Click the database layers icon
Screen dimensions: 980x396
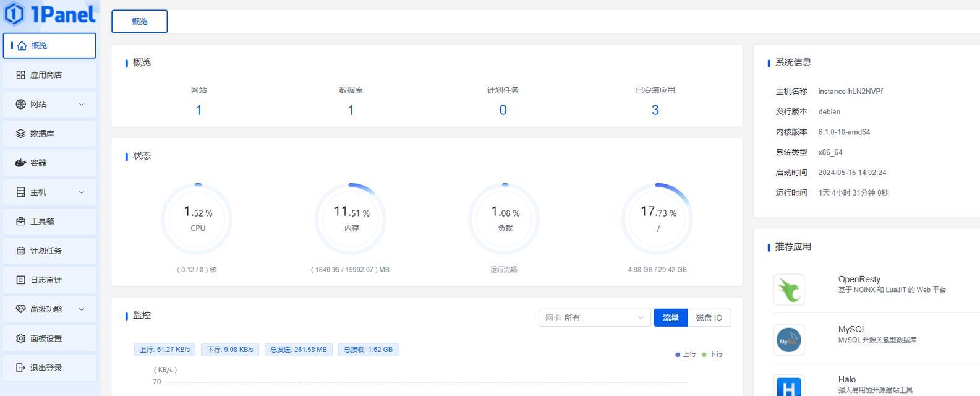pos(20,134)
